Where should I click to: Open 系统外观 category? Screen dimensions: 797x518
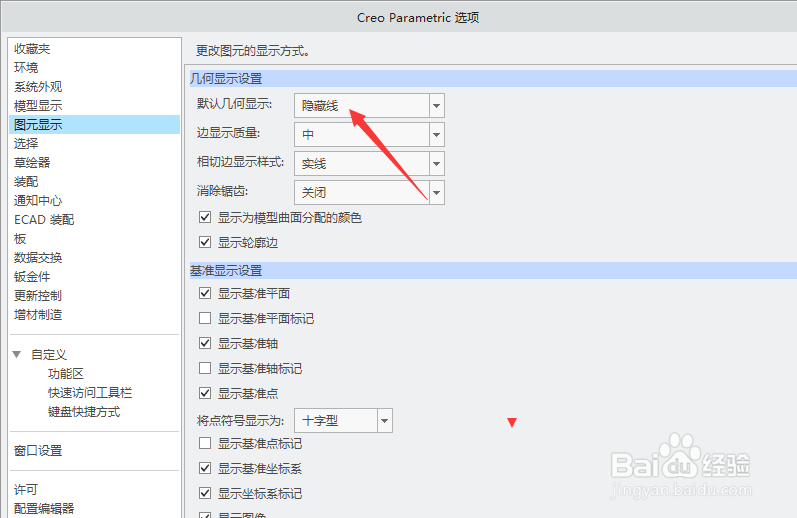(x=38, y=87)
